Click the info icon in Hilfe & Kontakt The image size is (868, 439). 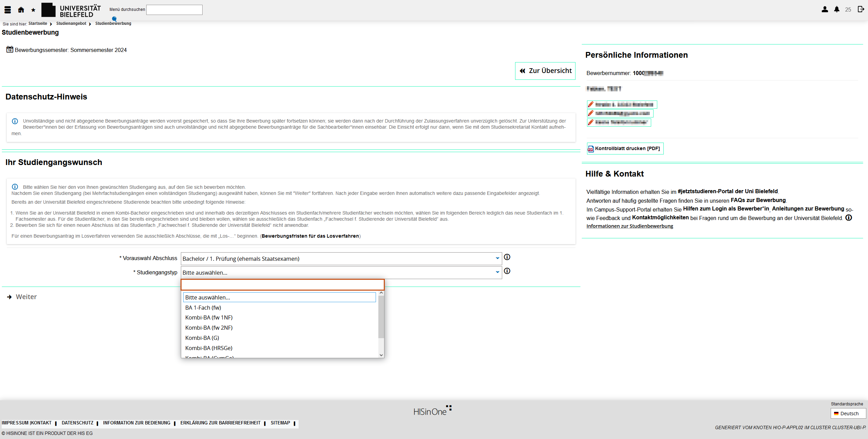[848, 218]
